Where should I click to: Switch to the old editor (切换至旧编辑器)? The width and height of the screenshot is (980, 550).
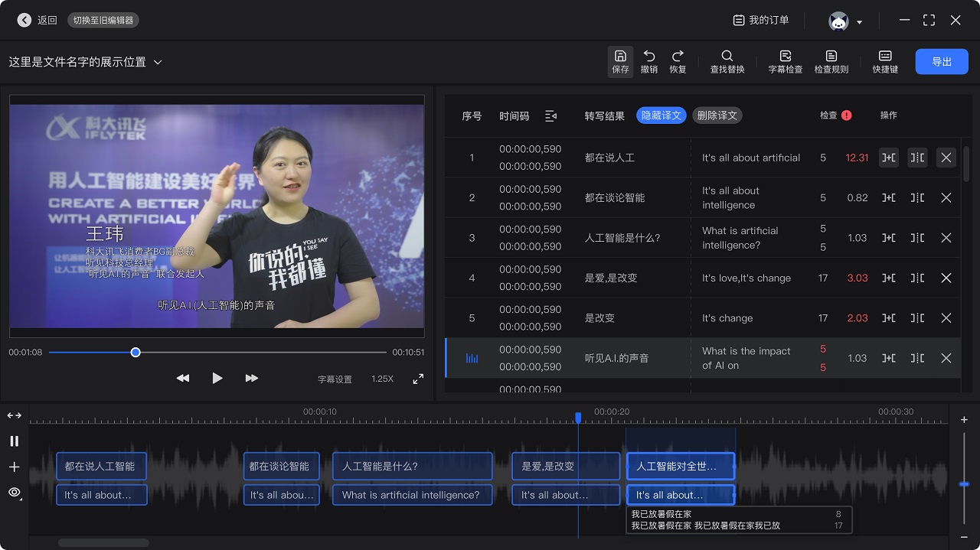click(103, 21)
